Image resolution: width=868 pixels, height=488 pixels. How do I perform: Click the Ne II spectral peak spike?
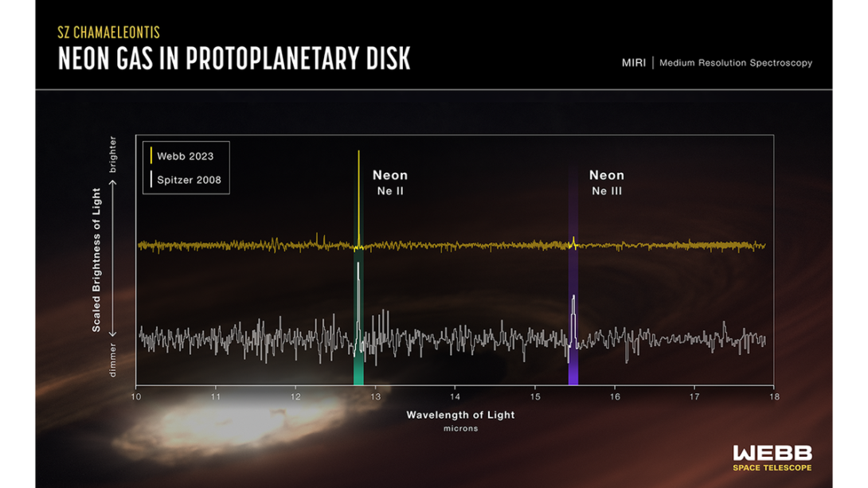coord(358,183)
